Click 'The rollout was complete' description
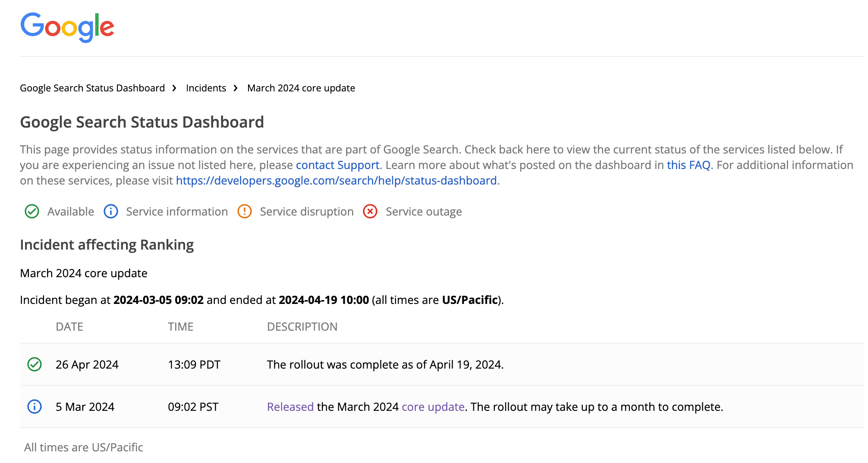The image size is (868, 463). click(x=385, y=365)
